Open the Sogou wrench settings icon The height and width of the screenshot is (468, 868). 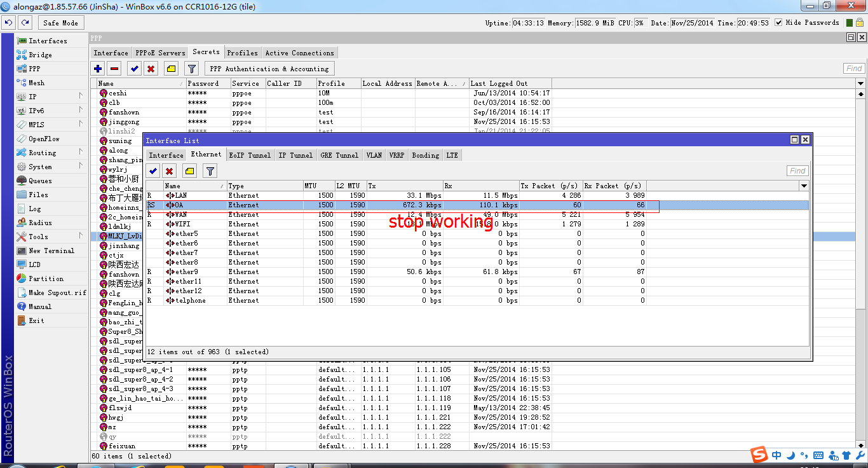859,455
